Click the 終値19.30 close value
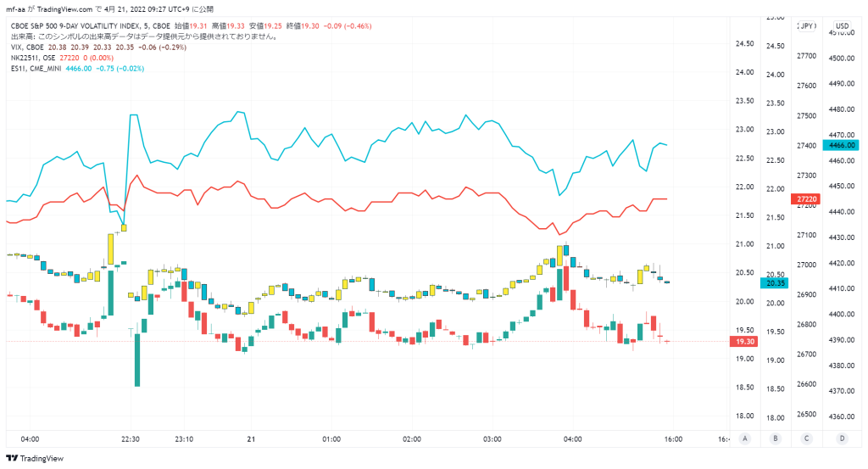This screenshot has width=868, height=469. pyautogui.click(x=303, y=26)
